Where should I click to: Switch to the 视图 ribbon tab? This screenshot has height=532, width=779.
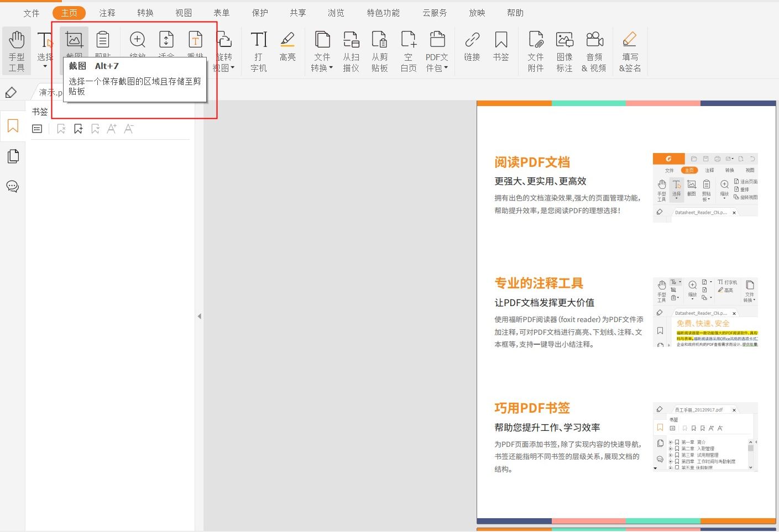click(183, 12)
